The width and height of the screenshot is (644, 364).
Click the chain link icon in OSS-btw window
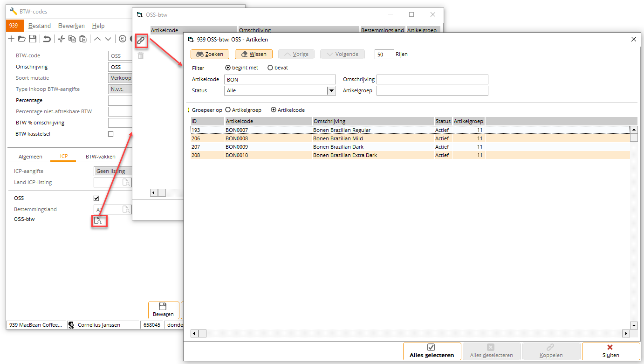141,41
